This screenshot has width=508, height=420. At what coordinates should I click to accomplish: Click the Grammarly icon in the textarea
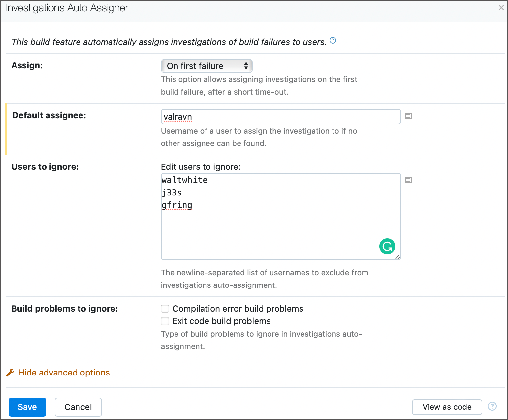point(387,246)
